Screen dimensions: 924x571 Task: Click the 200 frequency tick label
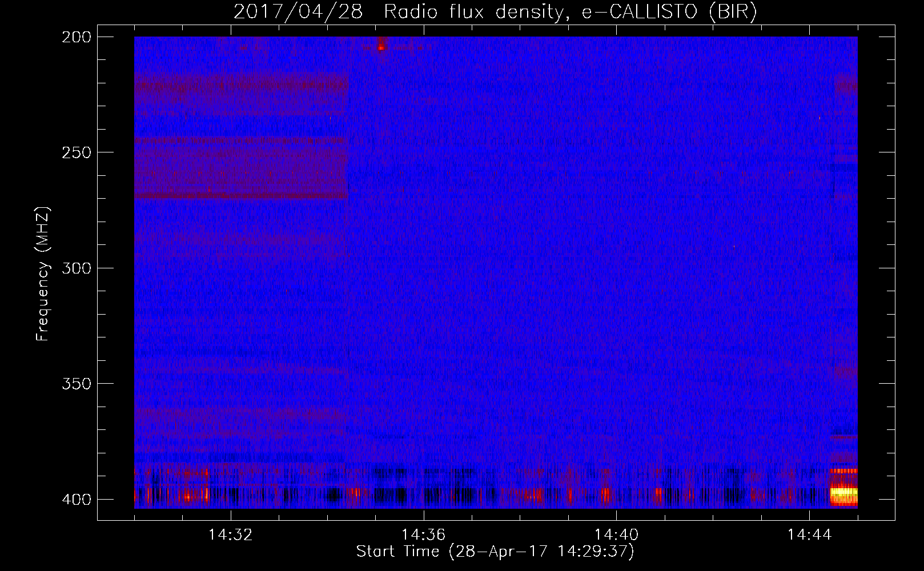pos(76,37)
